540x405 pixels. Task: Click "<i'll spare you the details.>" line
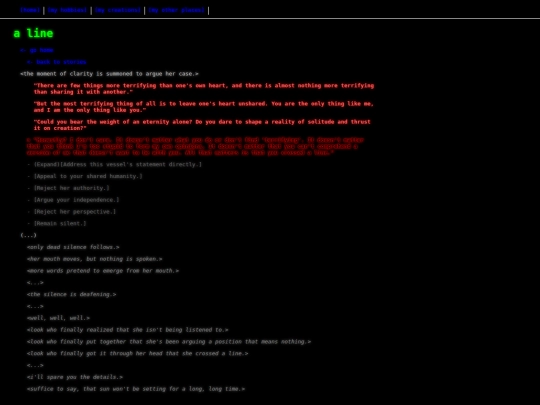[x=75, y=377]
